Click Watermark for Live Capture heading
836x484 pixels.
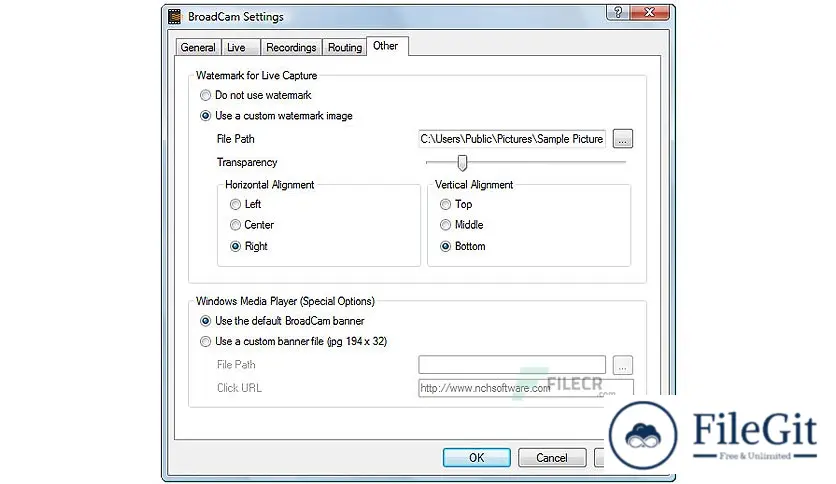point(256,76)
